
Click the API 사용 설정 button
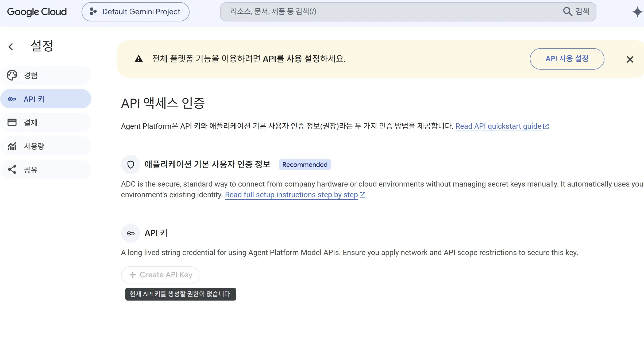tap(567, 59)
